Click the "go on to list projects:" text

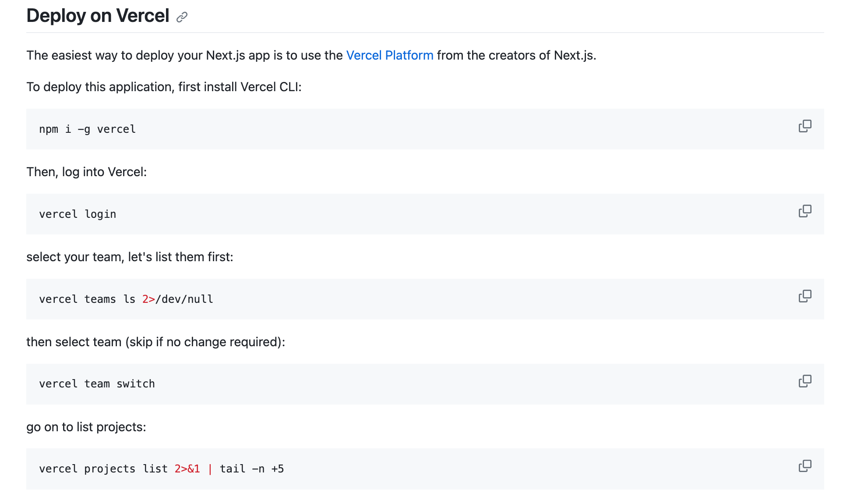(86, 426)
